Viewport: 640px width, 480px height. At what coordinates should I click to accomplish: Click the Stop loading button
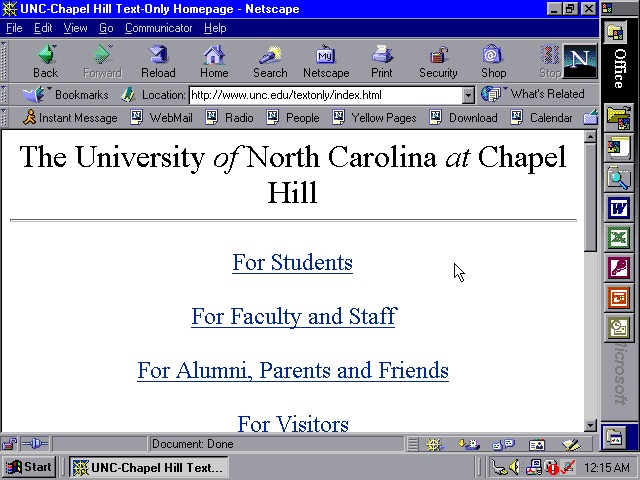click(x=550, y=61)
